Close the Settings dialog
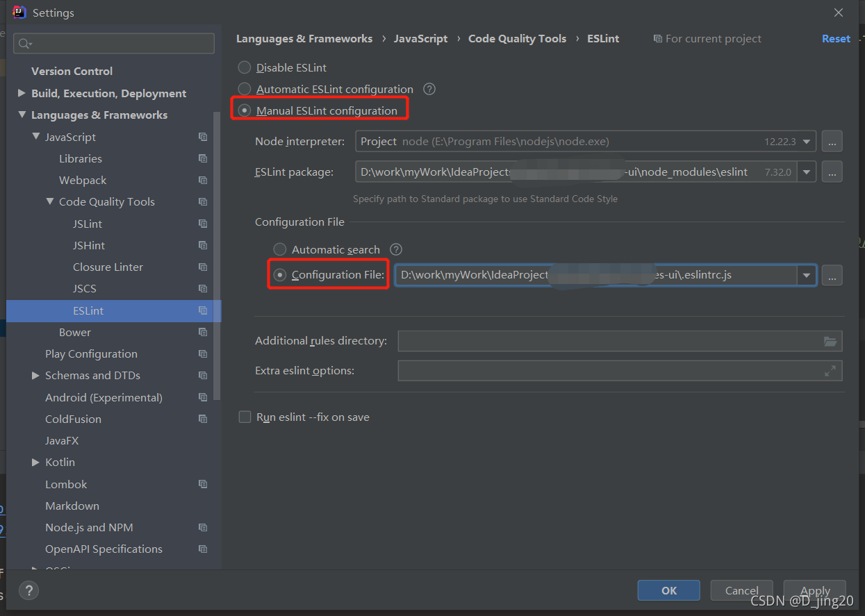Viewport: 865px width, 616px height. click(x=839, y=13)
